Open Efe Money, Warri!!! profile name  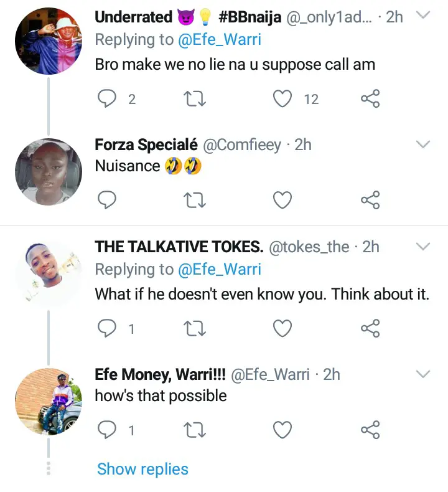click(x=160, y=374)
